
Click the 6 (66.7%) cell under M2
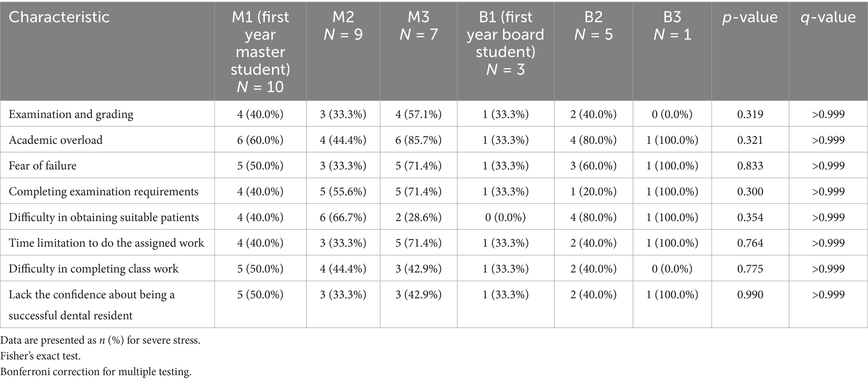click(x=343, y=217)
